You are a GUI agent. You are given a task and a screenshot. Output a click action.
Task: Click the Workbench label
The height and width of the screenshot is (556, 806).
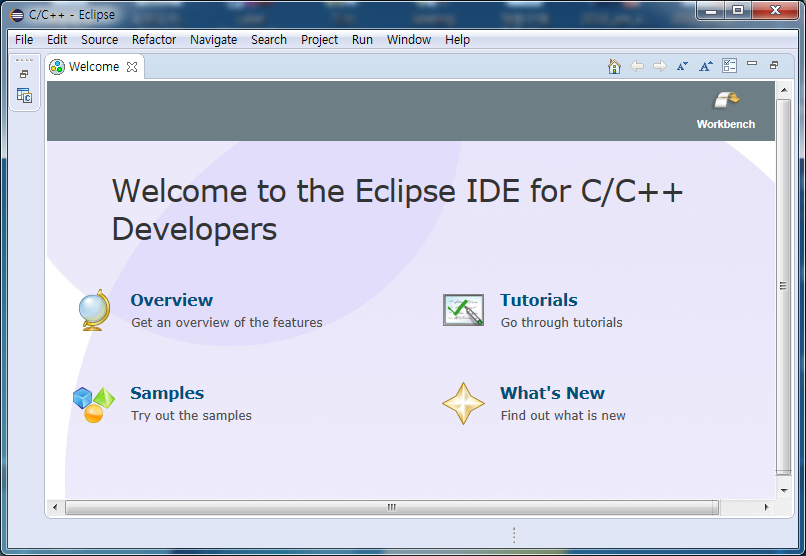coord(726,124)
